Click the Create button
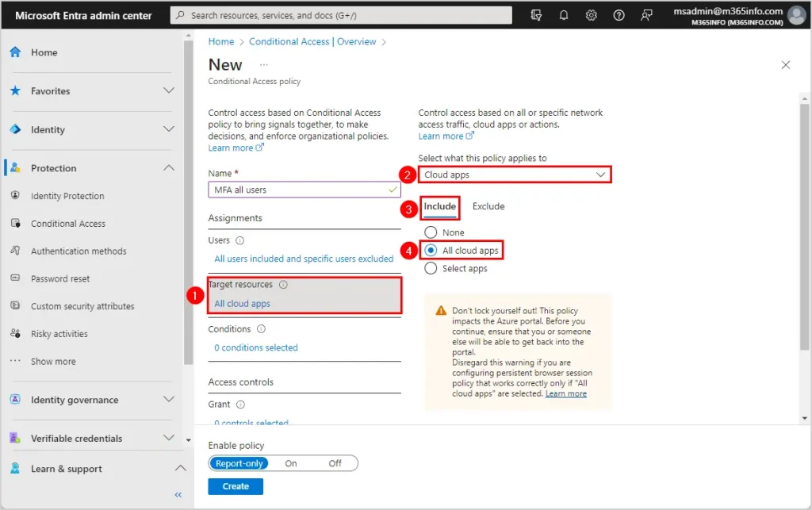The image size is (812, 510). 236,486
